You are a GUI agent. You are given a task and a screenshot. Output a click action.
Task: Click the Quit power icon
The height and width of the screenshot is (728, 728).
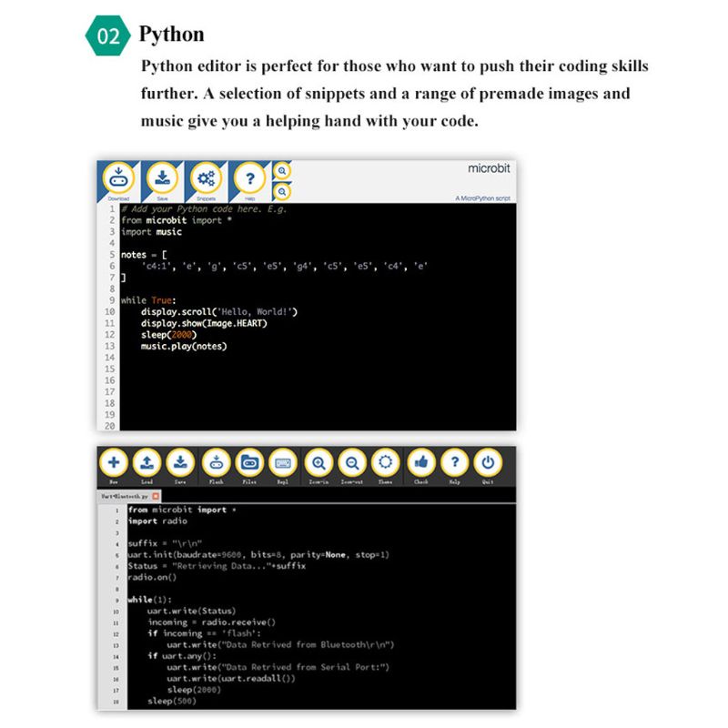tap(487, 463)
